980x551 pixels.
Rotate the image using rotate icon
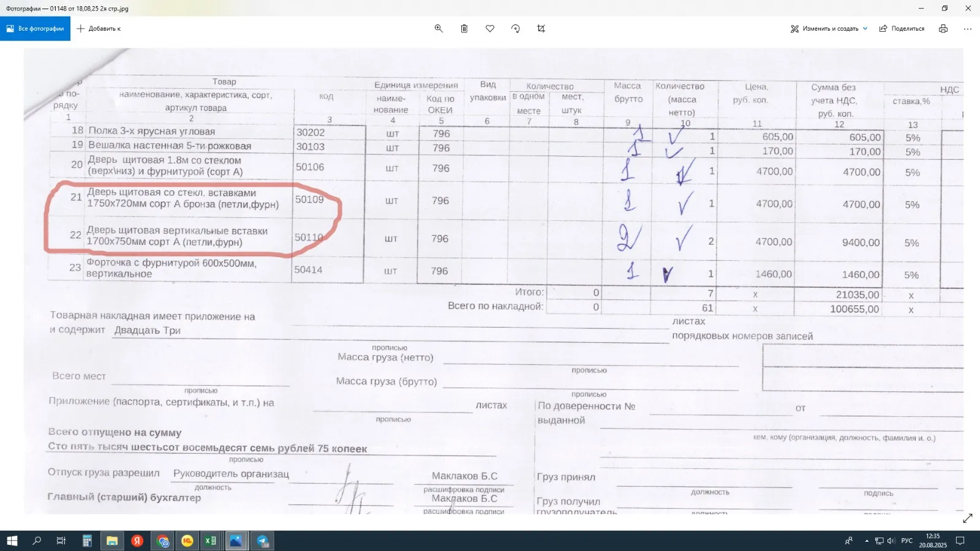516,29
